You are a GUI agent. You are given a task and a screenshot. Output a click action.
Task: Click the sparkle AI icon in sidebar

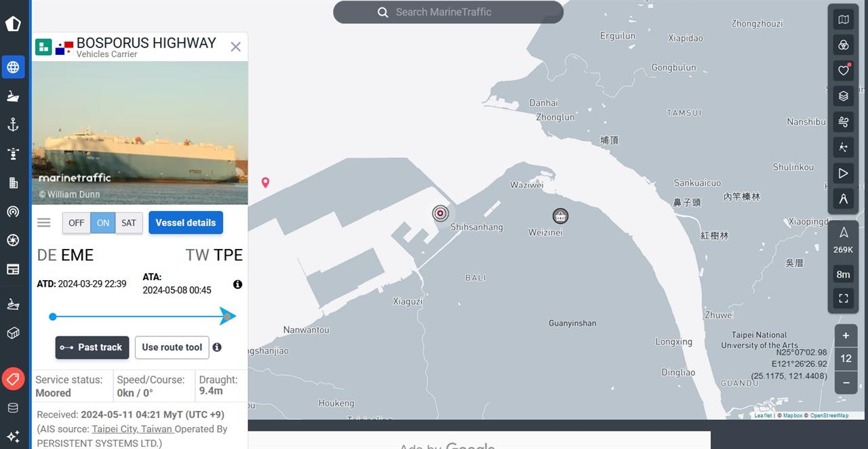(13, 437)
